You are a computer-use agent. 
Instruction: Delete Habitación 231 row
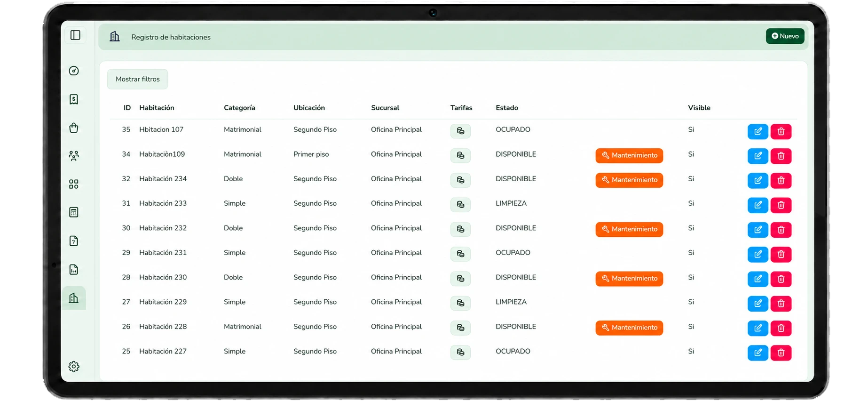tap(781, 255)
